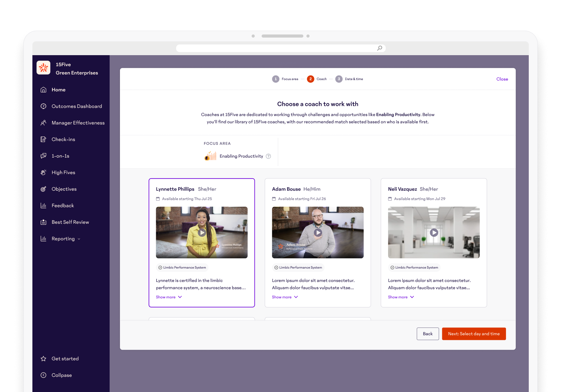Collapse the sidebar navigation
The height and width of the screenshot is (392, 566).
tap(62, 375)
